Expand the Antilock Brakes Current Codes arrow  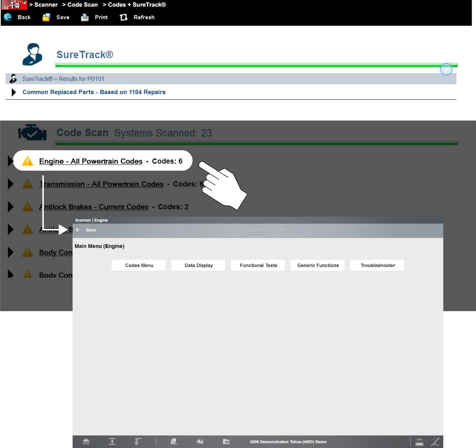(x=11, y=207)
